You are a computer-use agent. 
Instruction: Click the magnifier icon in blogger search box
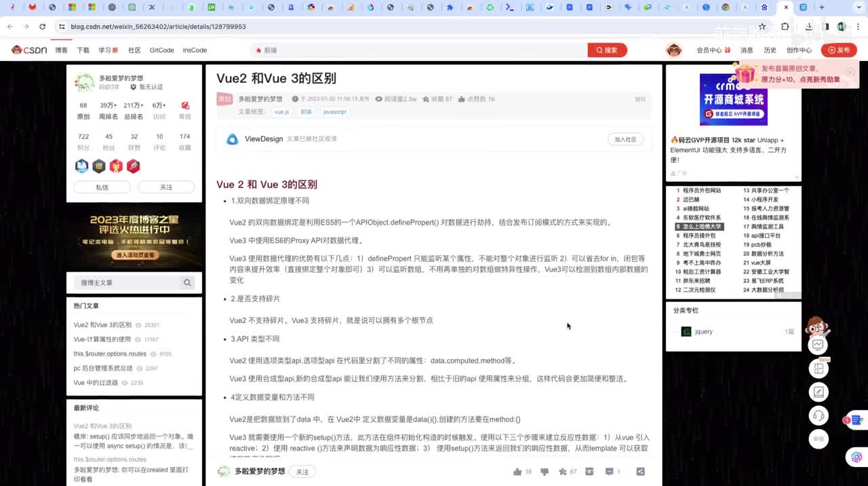pos(187,283)
